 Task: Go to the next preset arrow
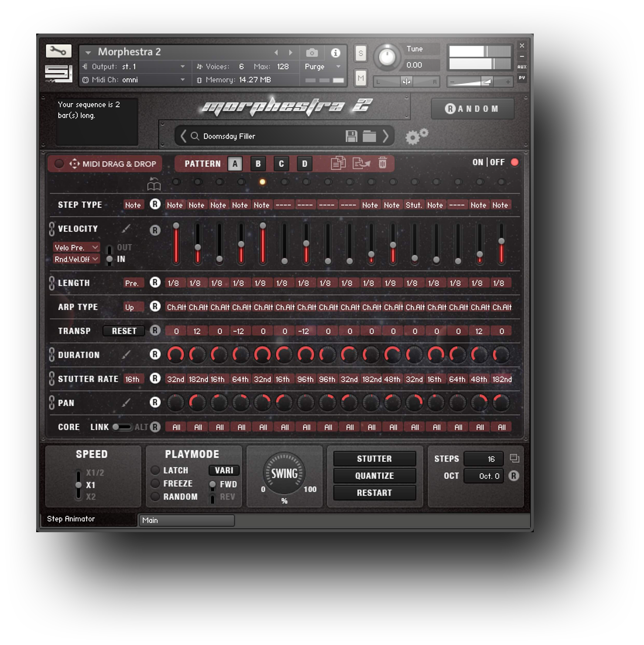click(386, 136)
